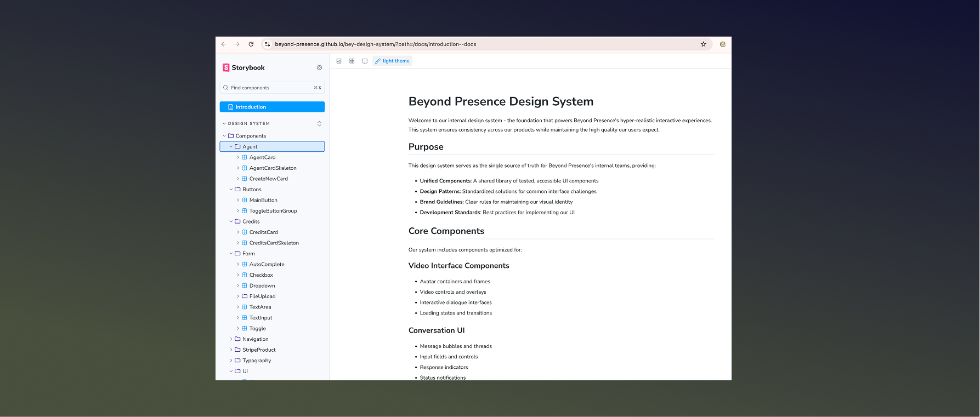980x417 pixels.
Task: Click the 'Message bubbles and threads' bullet
Action: pyautogui.click(x=456, y=346)
